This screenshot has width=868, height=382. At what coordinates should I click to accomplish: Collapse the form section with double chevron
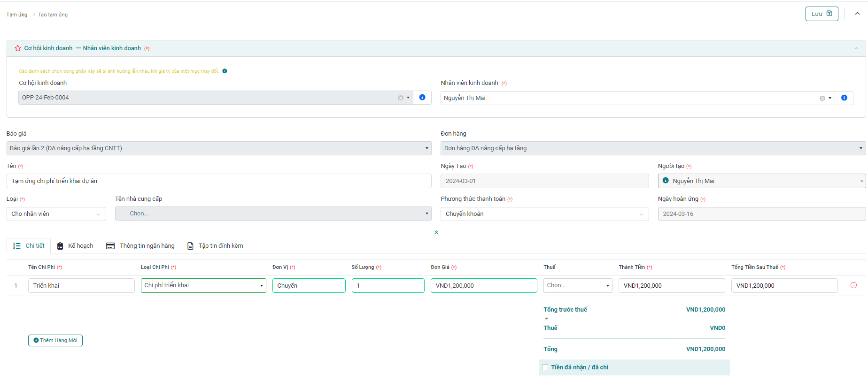coord(436,232)
